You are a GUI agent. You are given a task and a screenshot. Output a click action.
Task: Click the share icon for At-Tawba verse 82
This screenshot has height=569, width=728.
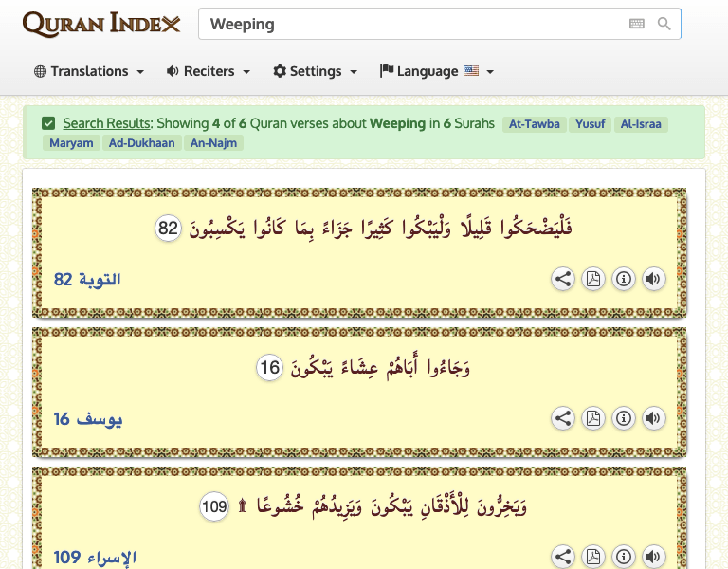[x=563, y=279]
